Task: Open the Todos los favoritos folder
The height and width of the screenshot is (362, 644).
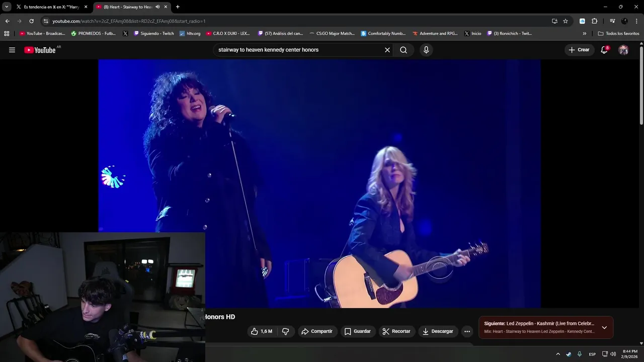Action: 619,34
